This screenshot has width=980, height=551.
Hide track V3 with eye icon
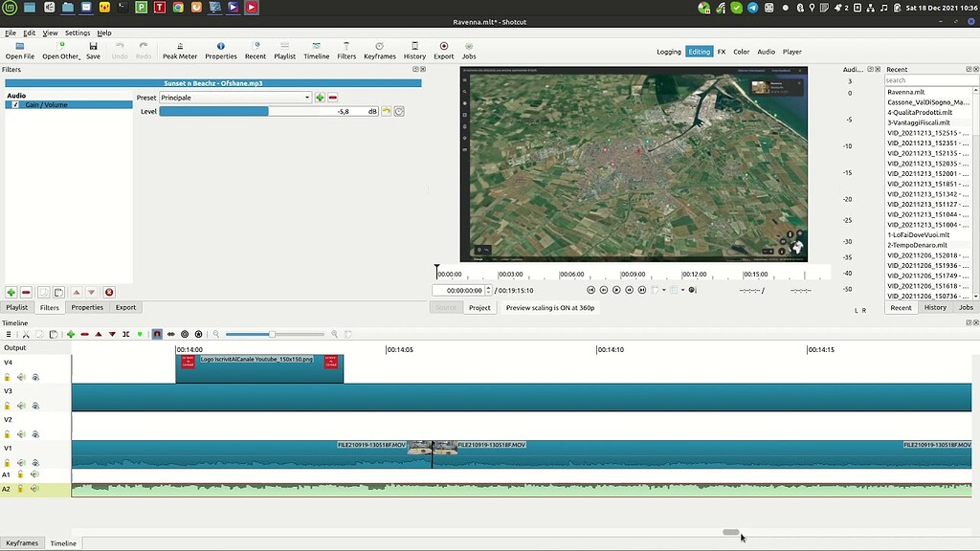(x=35, y=406)
